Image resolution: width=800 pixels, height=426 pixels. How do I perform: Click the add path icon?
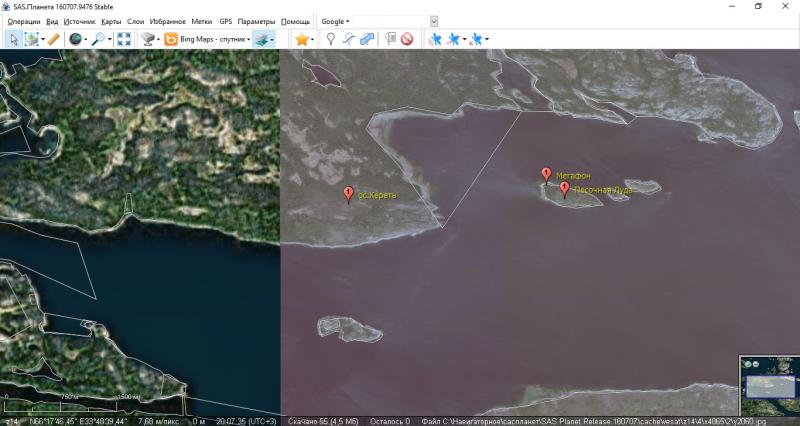point(348,39)
